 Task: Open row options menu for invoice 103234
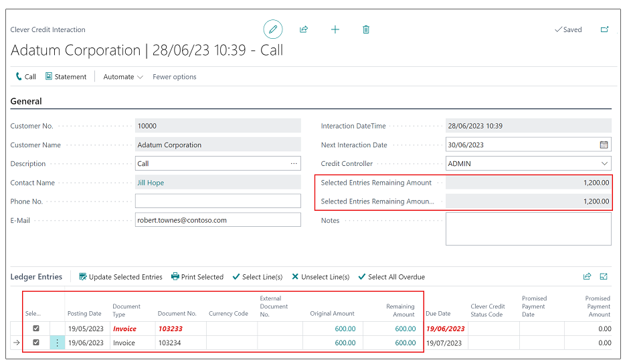pyautogui.click(x=57, y=343)
